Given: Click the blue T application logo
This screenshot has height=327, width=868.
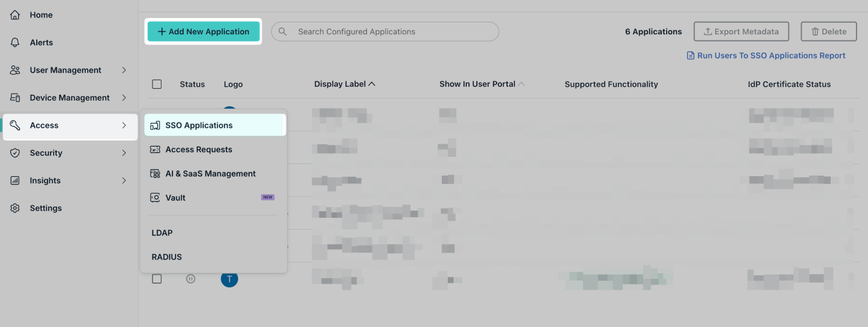Looking at the screenshot, I should 229,279.
